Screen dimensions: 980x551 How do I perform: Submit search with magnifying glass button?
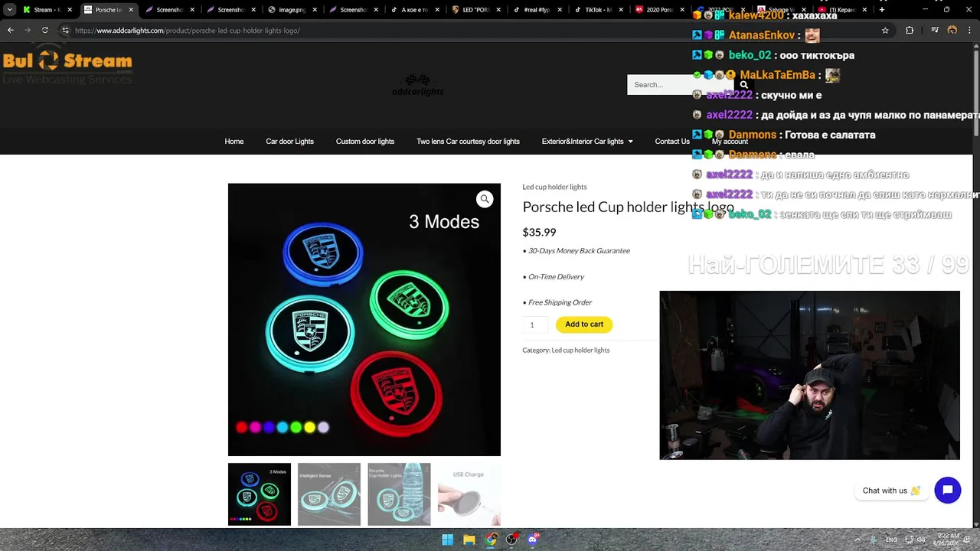click(x=743, y=85)
